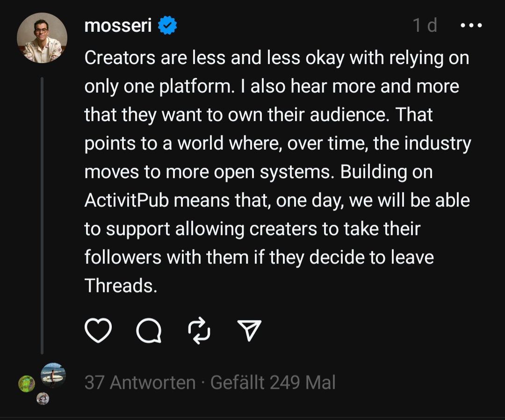The width and height of the screenshot is (505, 420).
Task: Tap the smallest replier avatar at the bottom
Action: click(43, 398)
